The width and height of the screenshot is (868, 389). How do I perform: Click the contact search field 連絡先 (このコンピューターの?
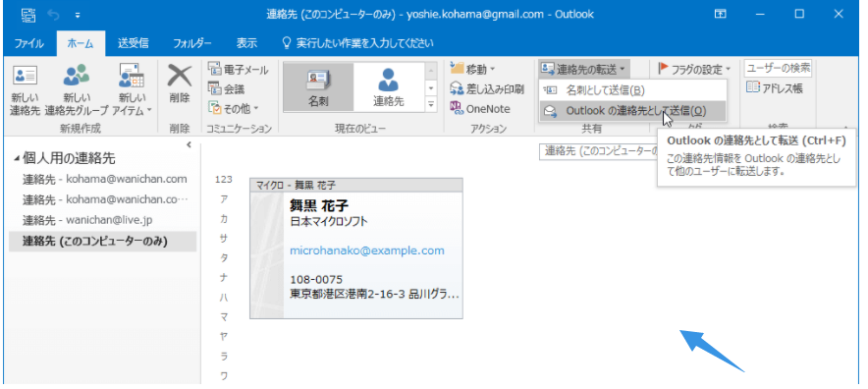(x=598, y=151)
